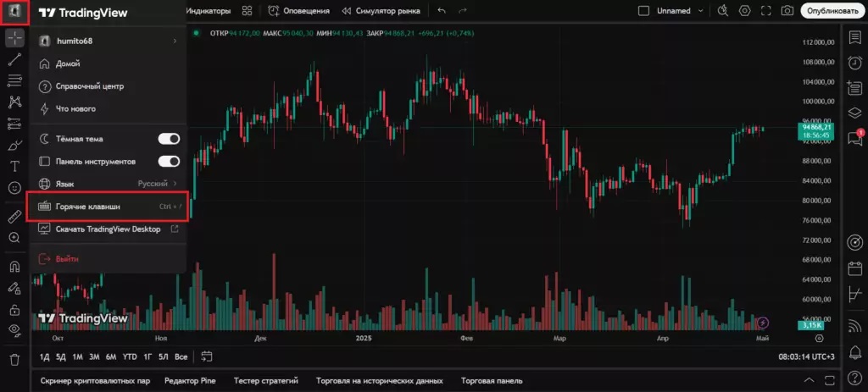The width and height of the screenshot is (868, 392).
Task: Open Домой from the menu
Action: 109,63
